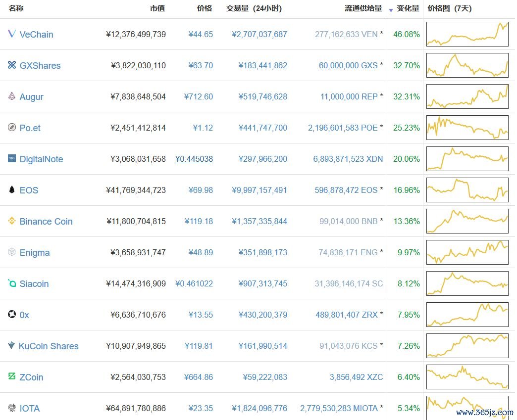This screenshot has width=517, height=420.
Task: Sort table by 名称 column header
Action: [x=16, y=8]
